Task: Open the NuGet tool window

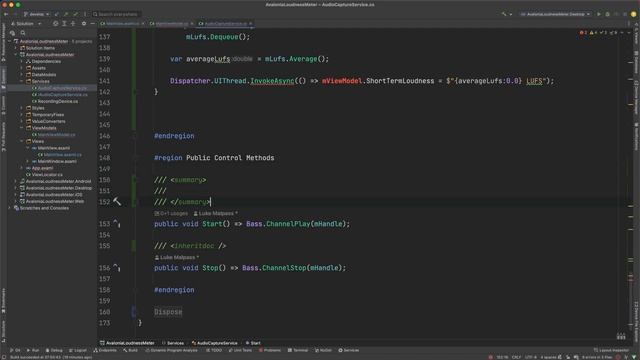Action: click(x=323, y=350)
